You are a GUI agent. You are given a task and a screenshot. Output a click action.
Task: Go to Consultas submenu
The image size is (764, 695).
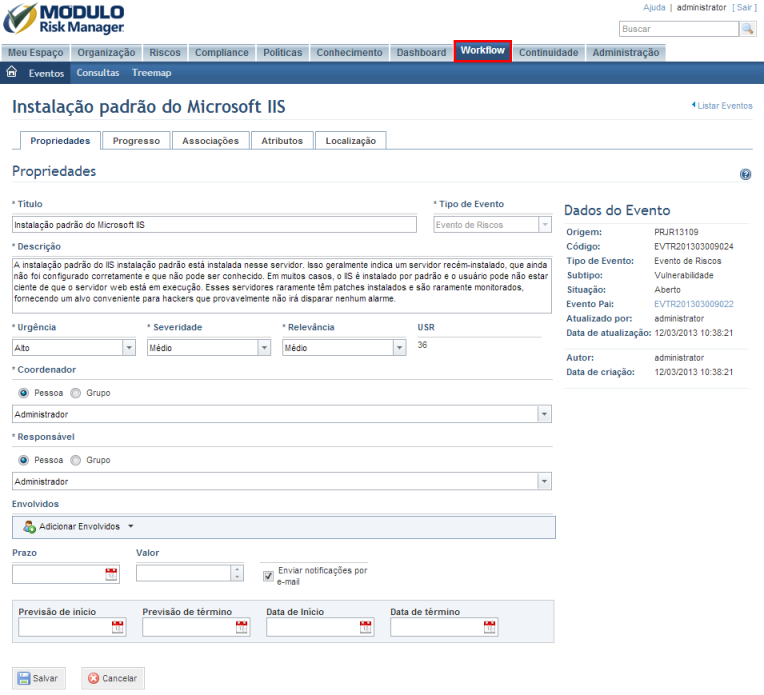(98, 73)
